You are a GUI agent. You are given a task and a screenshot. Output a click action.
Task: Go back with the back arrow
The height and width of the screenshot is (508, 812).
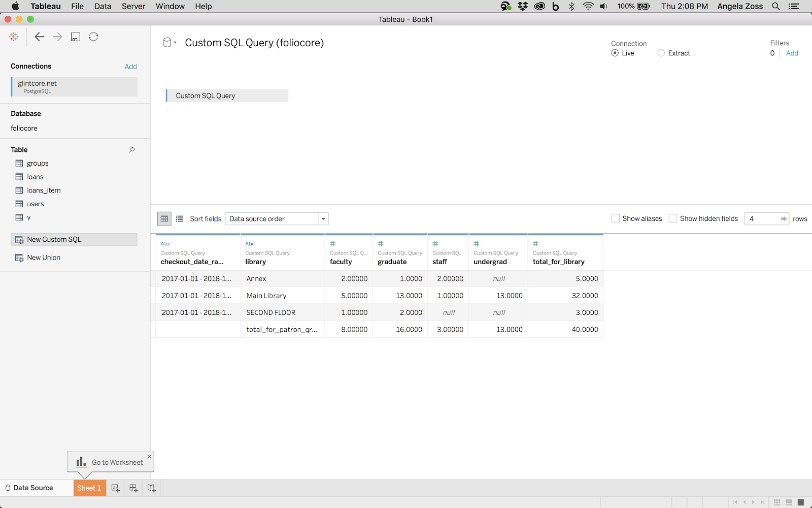coord(39,37)
